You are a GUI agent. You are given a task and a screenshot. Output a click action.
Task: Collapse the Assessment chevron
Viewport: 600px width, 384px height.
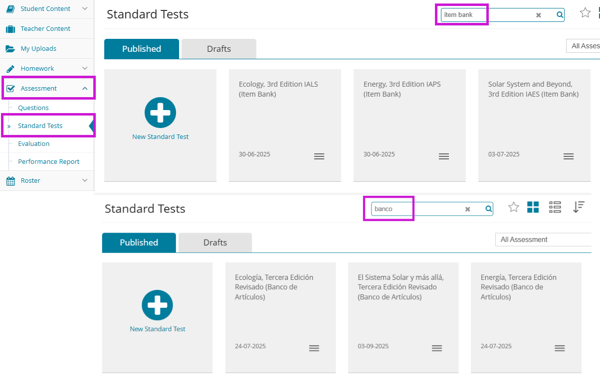85,88
